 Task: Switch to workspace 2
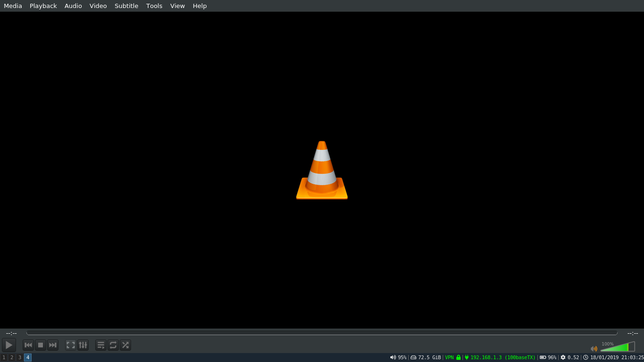tap(12, 358)
